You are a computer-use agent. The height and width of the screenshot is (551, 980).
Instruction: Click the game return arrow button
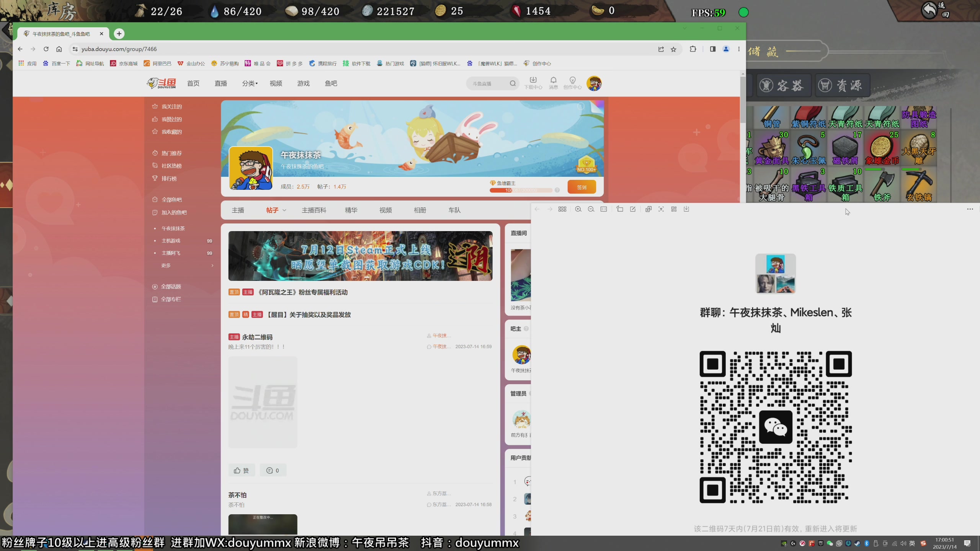click(929, 10)
